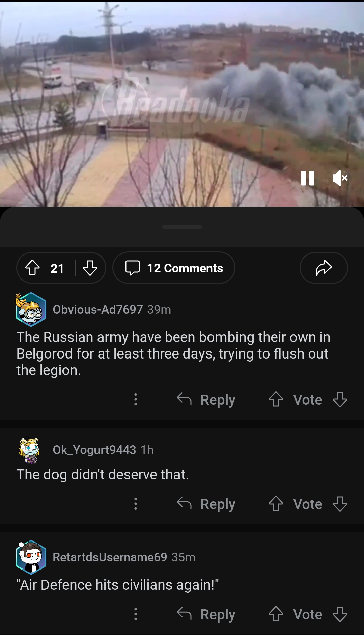The height and width of the screenshot is (635, 364).
Task: Open the 12 Comments section
Action: (174, 268)
